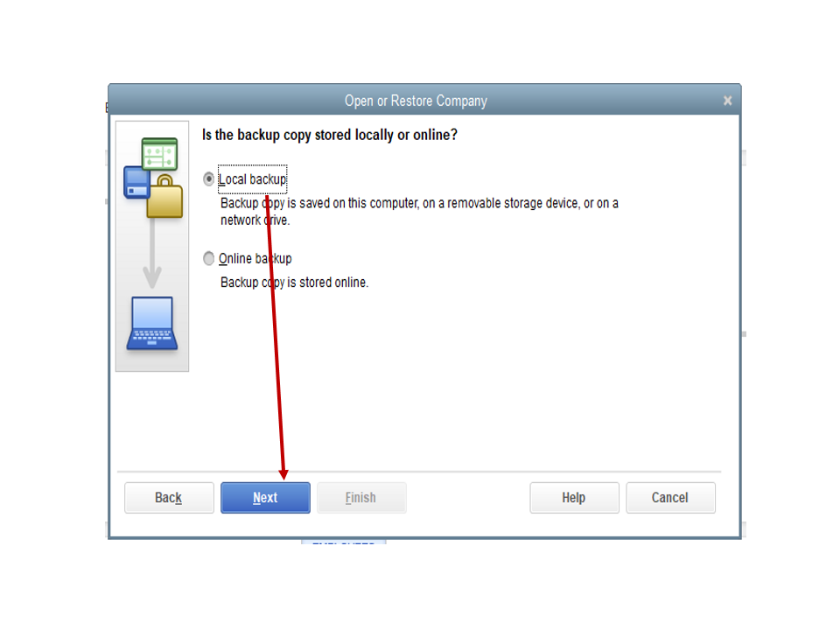Image resolution: width=840 pixels, height=630 pixels.
Task: Click the Open or Restore Company title bar
Action: [416, 101]
